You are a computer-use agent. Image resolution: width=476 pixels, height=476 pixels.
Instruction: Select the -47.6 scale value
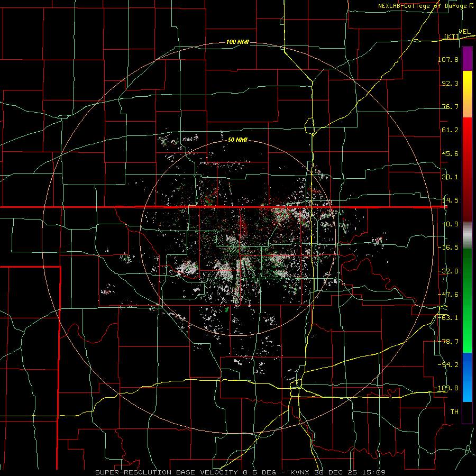pos(448,295)
